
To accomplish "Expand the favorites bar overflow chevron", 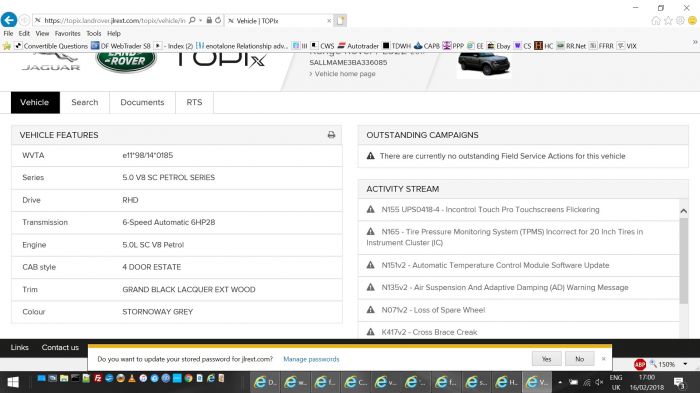I will [x=695, y=42].
